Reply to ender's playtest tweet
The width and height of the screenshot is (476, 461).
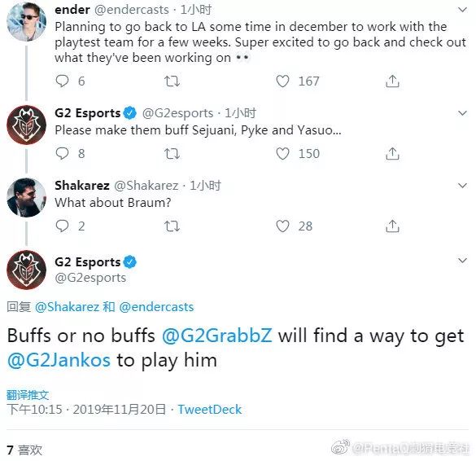tap(62, 81)
